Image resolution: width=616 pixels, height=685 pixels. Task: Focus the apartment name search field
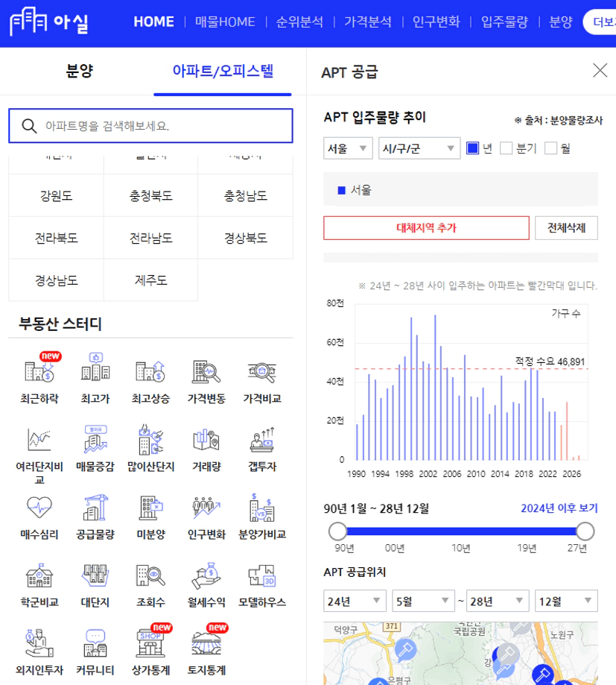[150, 126]
